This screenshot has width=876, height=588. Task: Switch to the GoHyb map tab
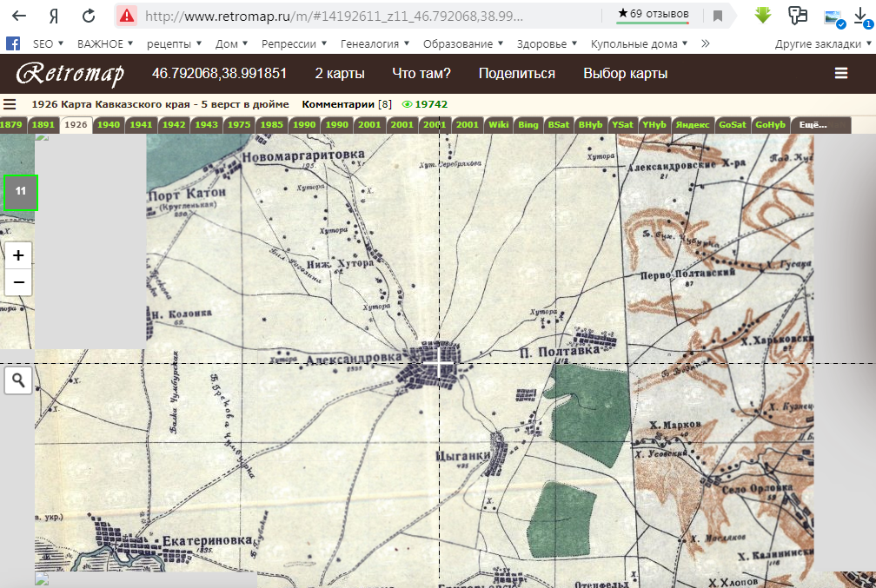coord(770,125)
